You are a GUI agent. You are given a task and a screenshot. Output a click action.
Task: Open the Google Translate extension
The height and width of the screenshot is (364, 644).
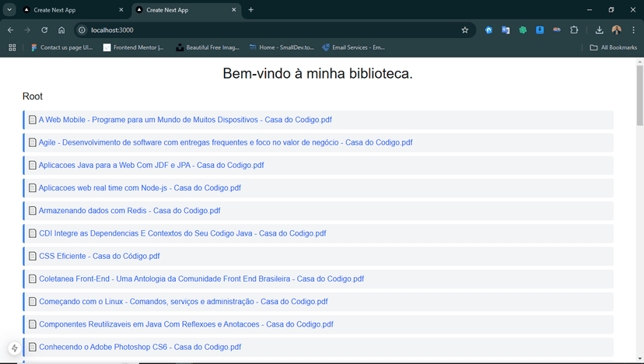click(506, 30)
